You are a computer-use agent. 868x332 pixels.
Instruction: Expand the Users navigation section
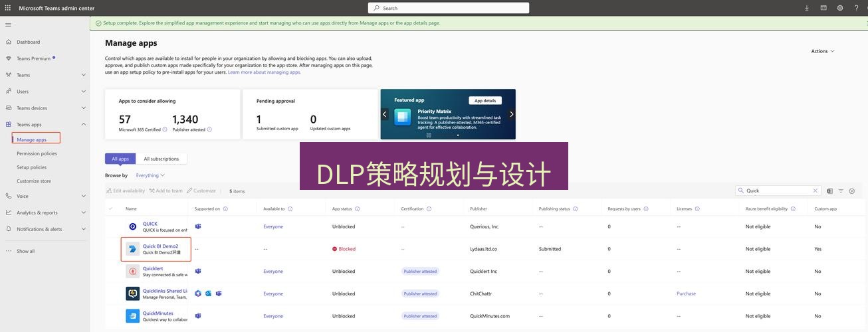[84, 92]
